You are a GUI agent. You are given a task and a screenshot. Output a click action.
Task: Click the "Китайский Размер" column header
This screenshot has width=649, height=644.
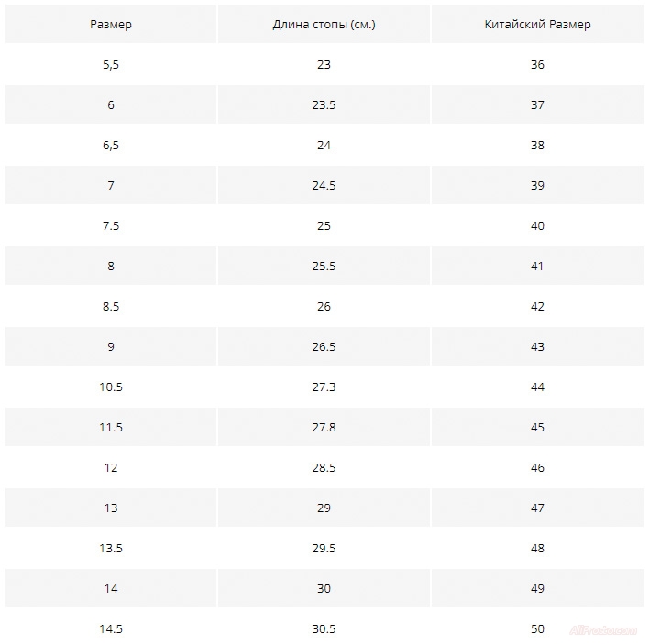pyautogui.click(x=537, y=25)
